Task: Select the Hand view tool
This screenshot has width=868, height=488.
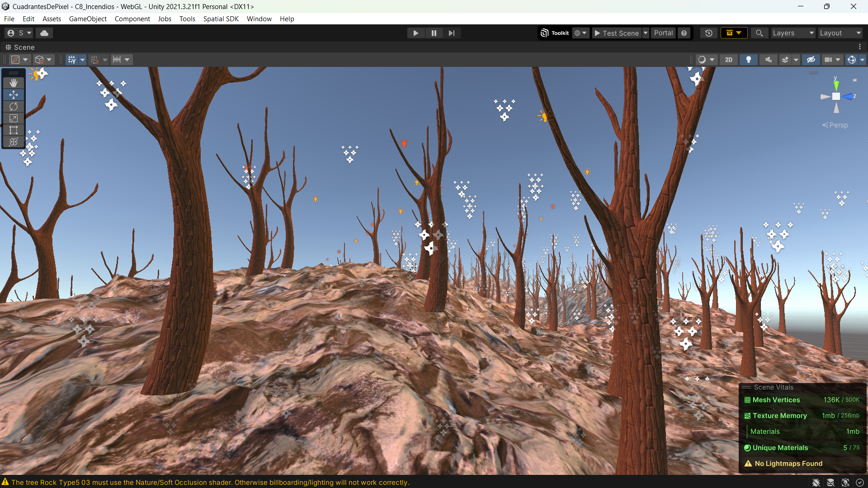Action: point(14,83)
